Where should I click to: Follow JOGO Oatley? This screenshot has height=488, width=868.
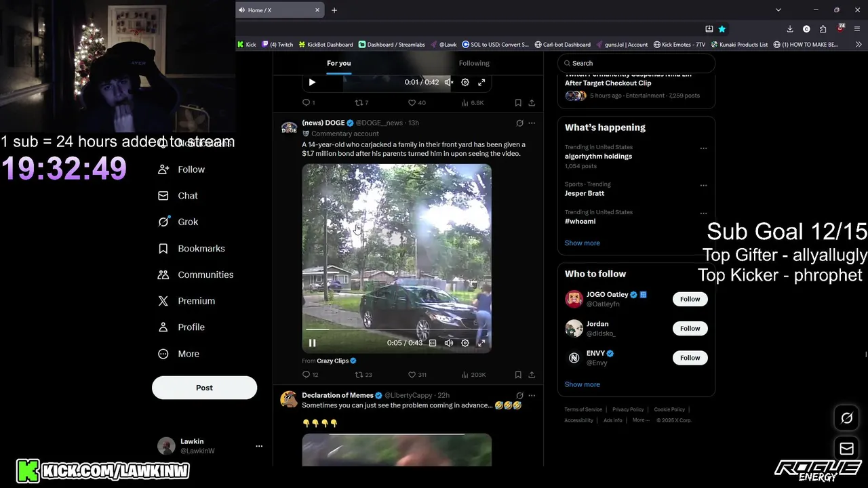point(690,299)
